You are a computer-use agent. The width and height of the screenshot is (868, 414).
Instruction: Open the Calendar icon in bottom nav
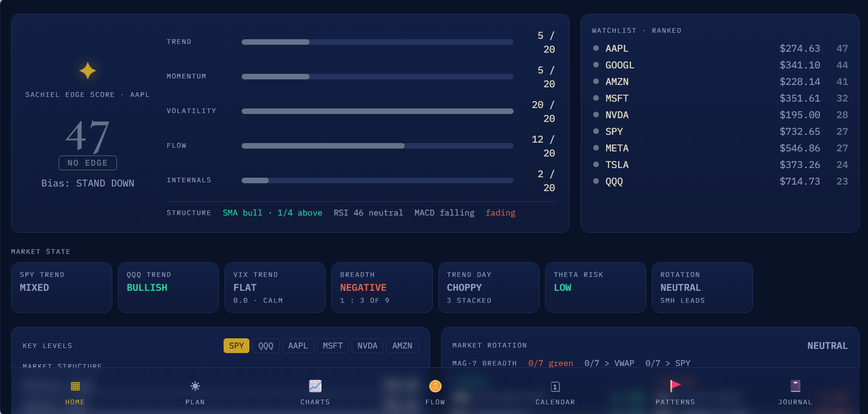(x=555, y=386)
